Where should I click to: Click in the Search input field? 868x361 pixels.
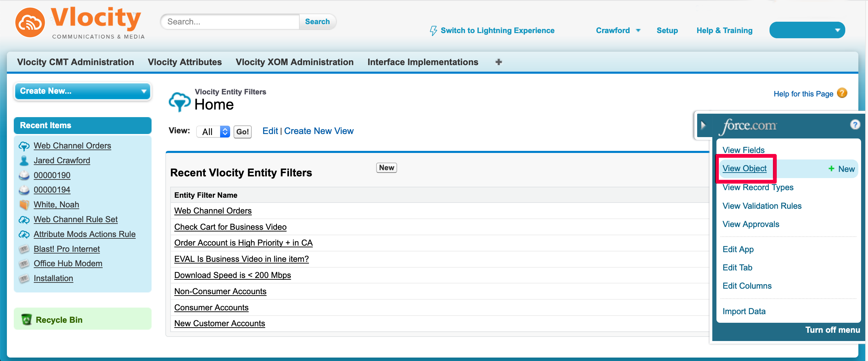click(230, 22)
